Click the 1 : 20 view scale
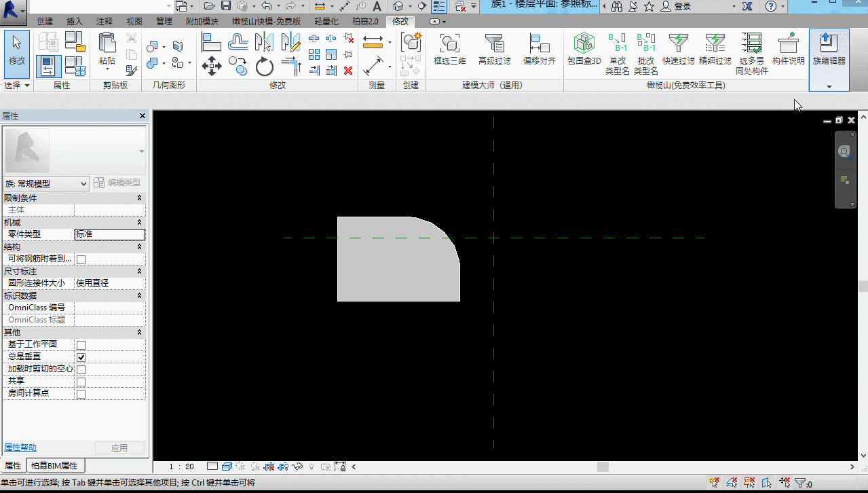 pyautogui.click(x=181, y=467)
